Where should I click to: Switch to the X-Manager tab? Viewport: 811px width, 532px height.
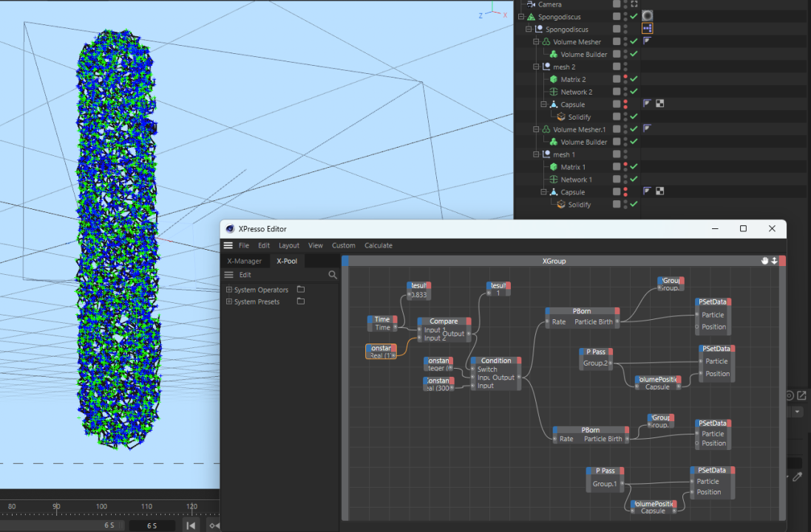tap(244, 261)
